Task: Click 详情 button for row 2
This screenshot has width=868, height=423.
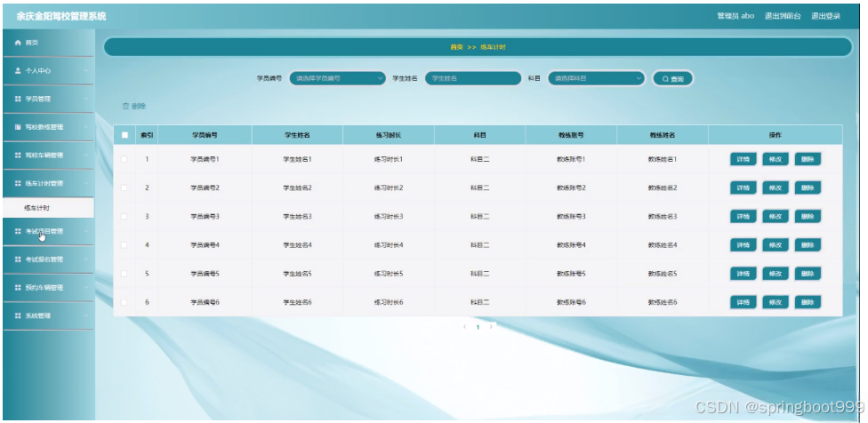Action: pos(743,188)
